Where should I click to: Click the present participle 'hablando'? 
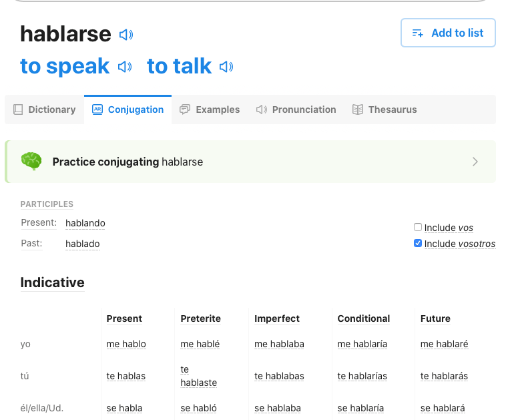85,223
